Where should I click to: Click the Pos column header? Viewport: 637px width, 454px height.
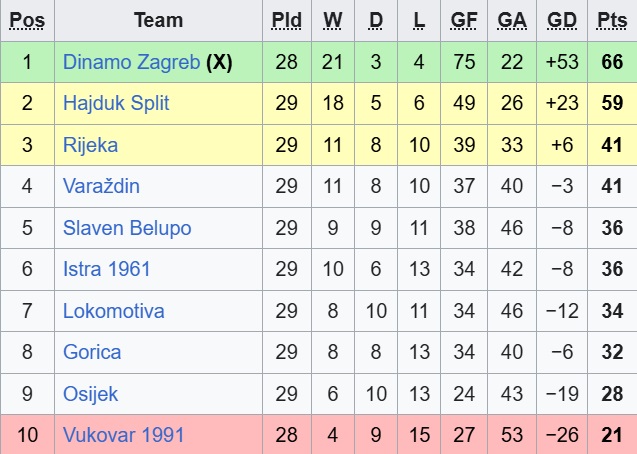27,20
